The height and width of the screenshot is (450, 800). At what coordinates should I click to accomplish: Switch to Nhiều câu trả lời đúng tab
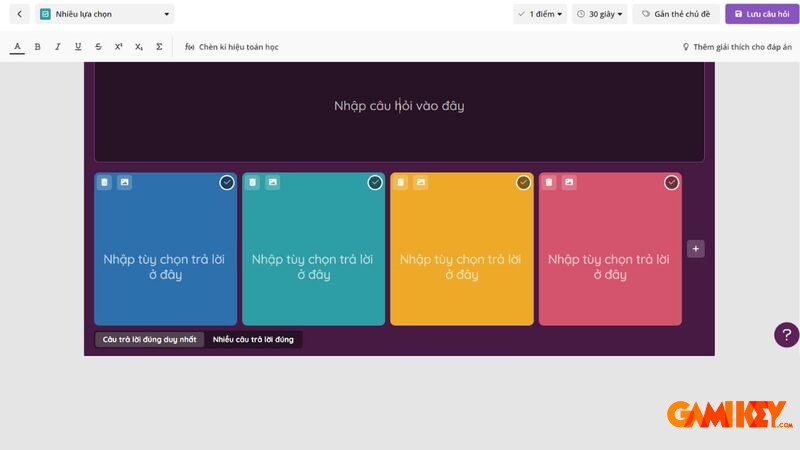coord(253,340)
